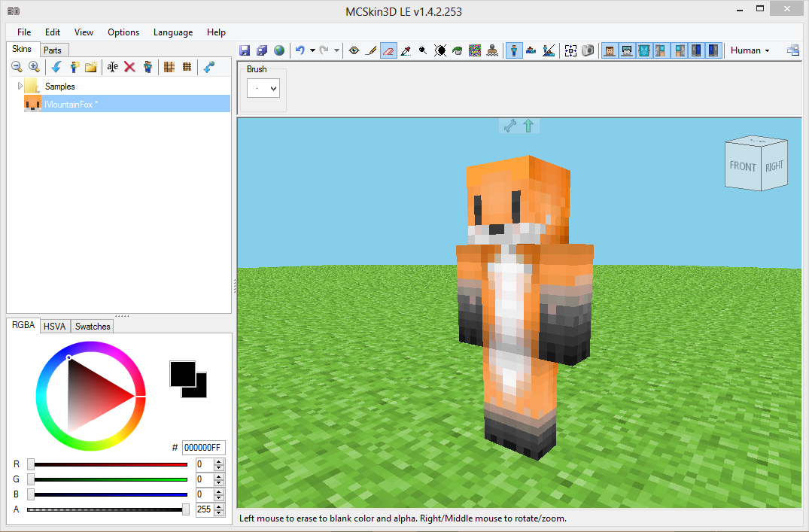Toggle left leg part visibility
This screenshot has width=809, height=532.
(697, 50)
